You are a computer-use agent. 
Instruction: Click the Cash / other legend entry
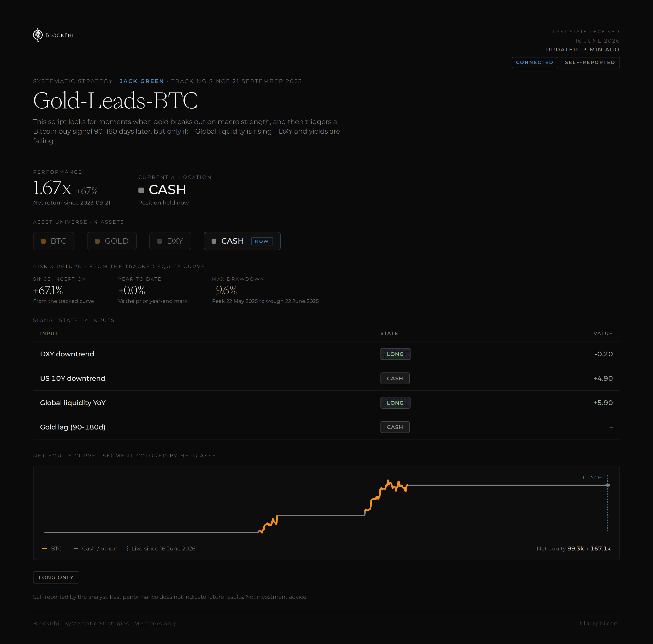click(94, 548)
